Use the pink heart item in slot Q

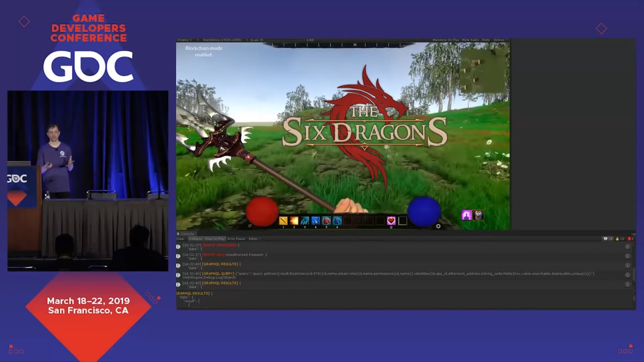point(391,221)
